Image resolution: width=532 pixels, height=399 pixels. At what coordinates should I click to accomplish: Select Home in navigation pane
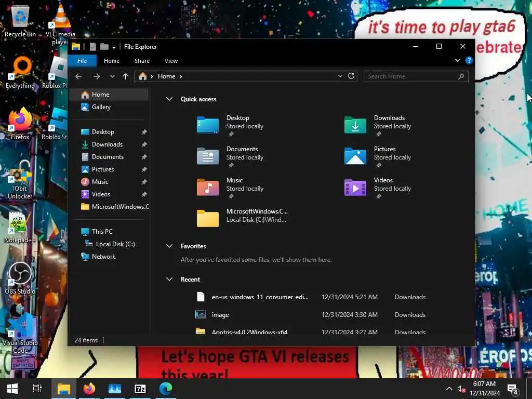110,95
